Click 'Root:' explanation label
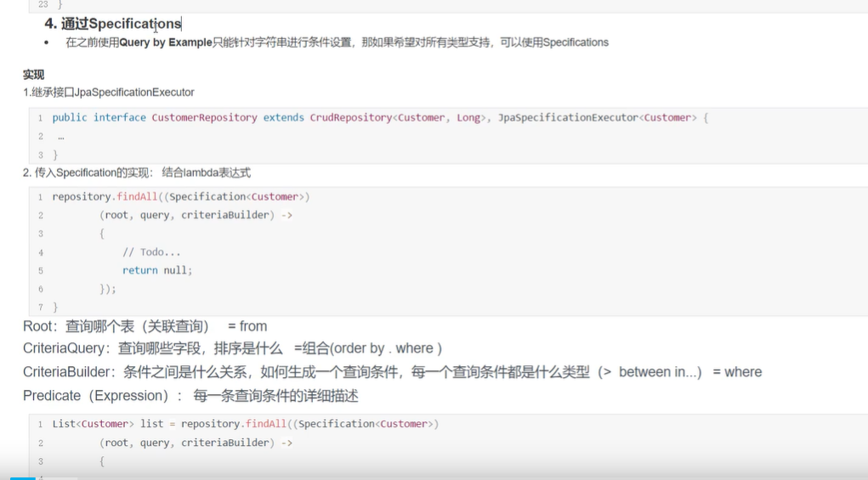The width and height of the screenshot is (868, 480). tap(40, 326)
